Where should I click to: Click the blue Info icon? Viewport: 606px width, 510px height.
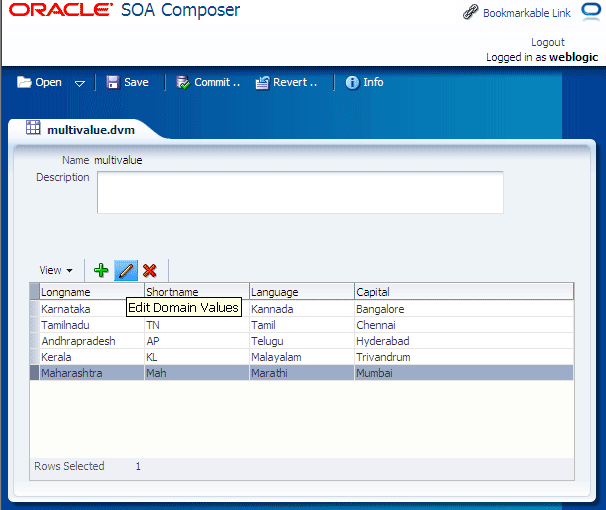tap(352, 82)
